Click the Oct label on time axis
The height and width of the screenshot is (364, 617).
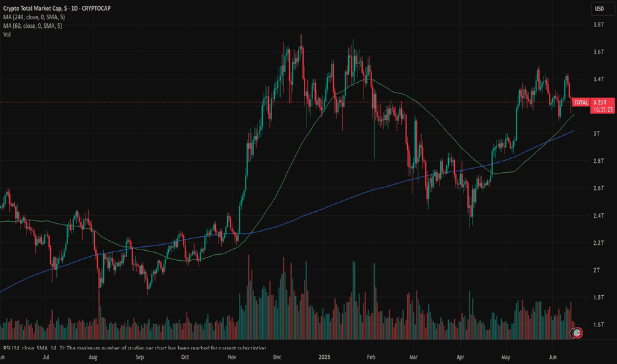[185, 357]
